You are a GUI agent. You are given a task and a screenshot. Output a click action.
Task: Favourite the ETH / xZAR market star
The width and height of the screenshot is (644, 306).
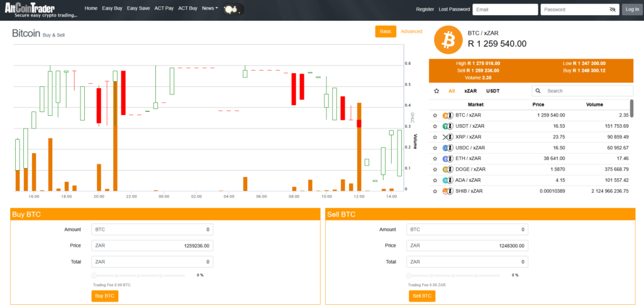[x=435, y=158]
